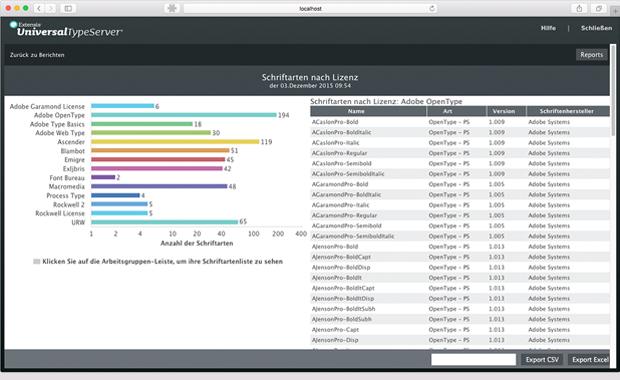
Task: Go back with the browser back arrow
Action: point(39,8)
